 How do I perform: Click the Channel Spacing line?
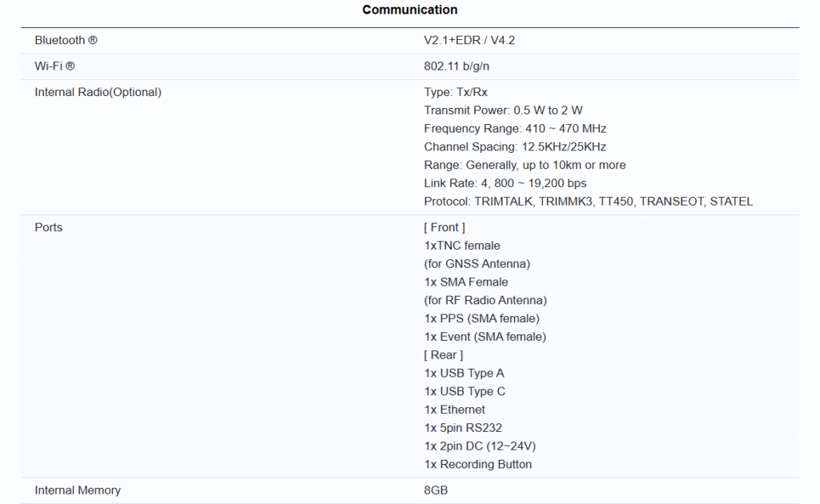click(x=515, y=147)
